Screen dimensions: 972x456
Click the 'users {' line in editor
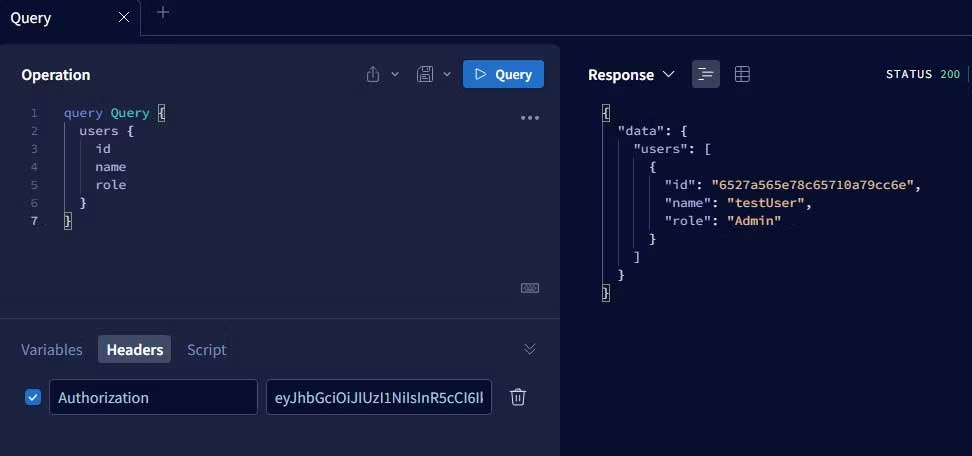pos(106,131)
